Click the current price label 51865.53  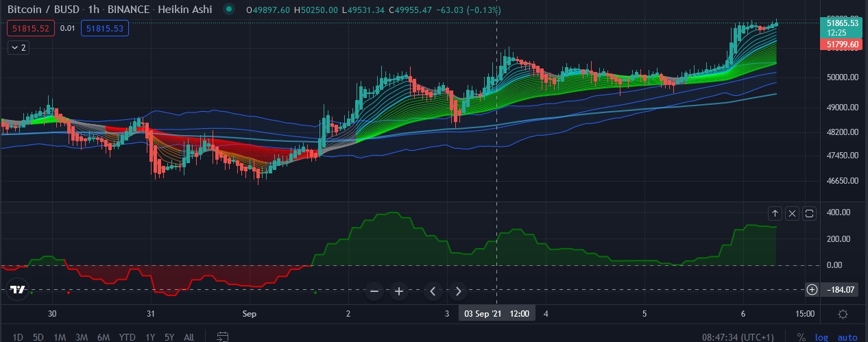coord(843,27)
